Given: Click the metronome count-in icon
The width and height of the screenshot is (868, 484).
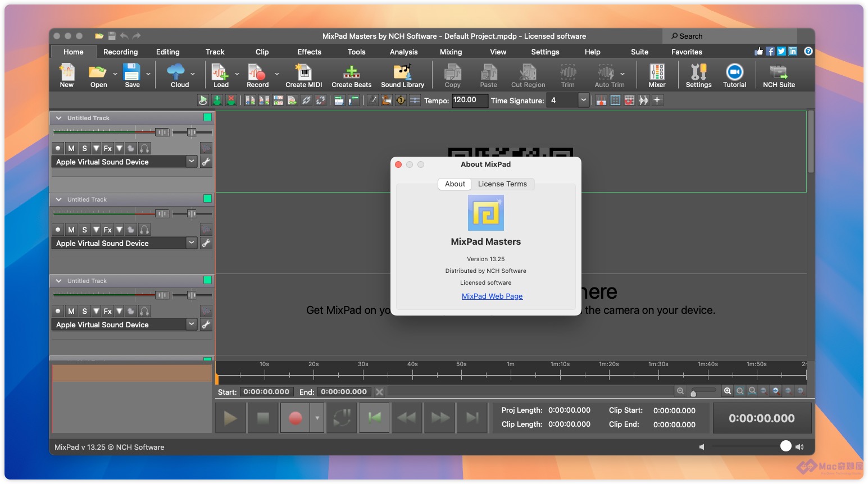Looking at the screenshot, I should pyautogui.click(x=401, y=101).
